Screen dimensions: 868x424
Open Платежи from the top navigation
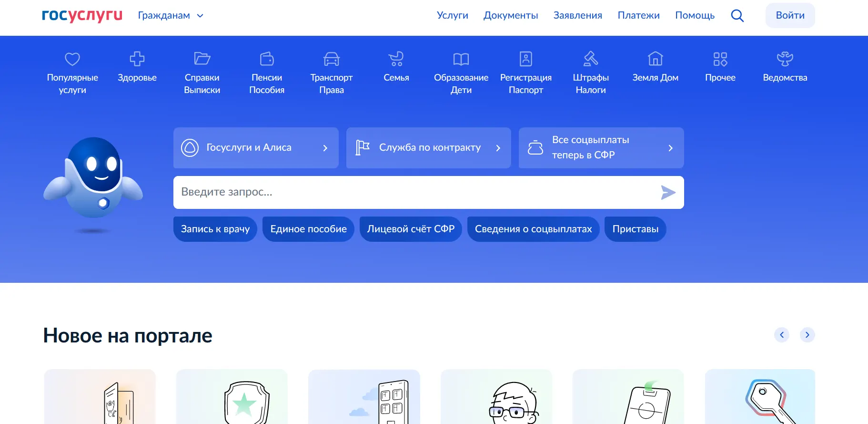click(x=638, y=15)
